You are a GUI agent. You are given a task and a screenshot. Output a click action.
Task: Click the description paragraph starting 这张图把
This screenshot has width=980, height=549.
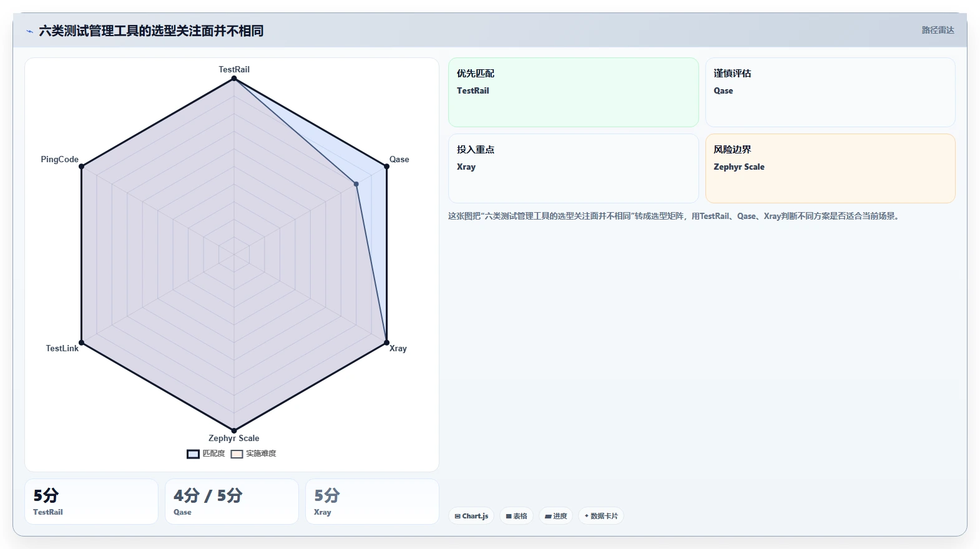coord(674,216)
